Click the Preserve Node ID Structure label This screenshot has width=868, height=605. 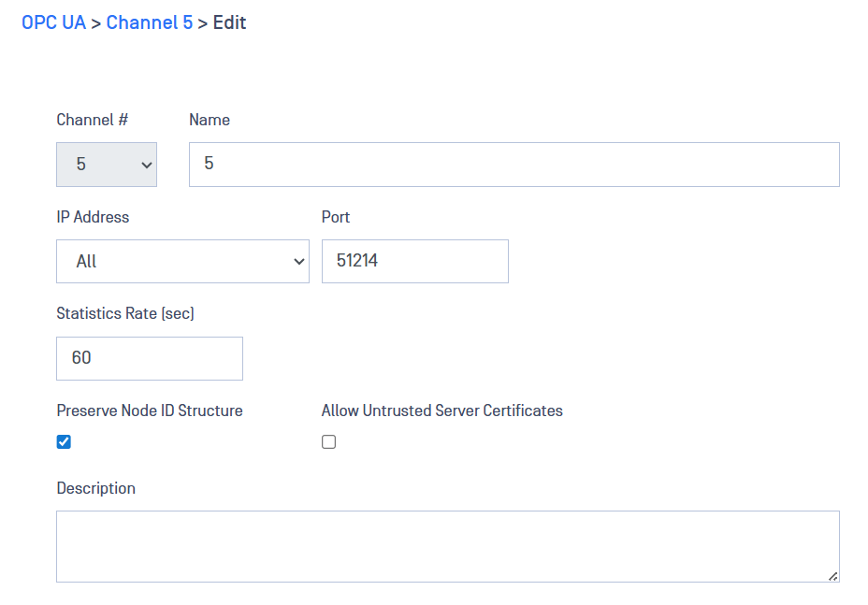[x=150, y=411]
